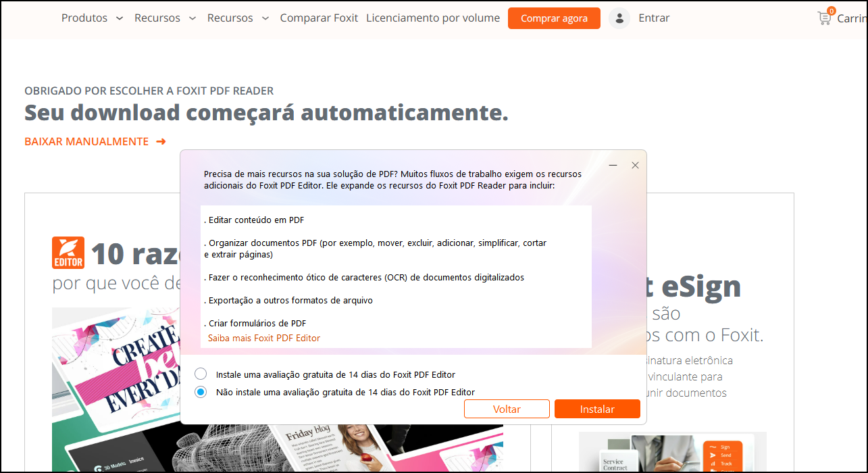Open the Comparar Foxit menu item
Viewport: 868px width, 473px height.
(319, 18)
